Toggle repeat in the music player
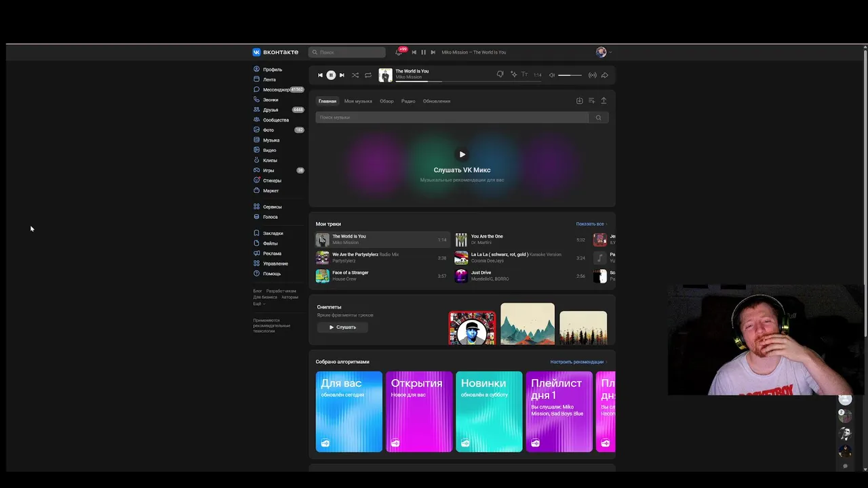The image size is (868, 488). pyautogui.click(x=368, y=75)
